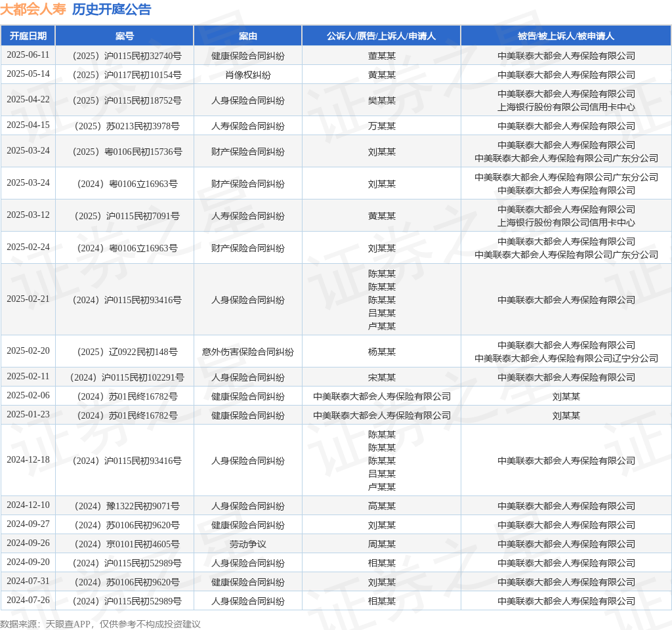Click the date 2024-12-18
The width and height of the screenshot is (672, 630).
[x=28, y=460]
